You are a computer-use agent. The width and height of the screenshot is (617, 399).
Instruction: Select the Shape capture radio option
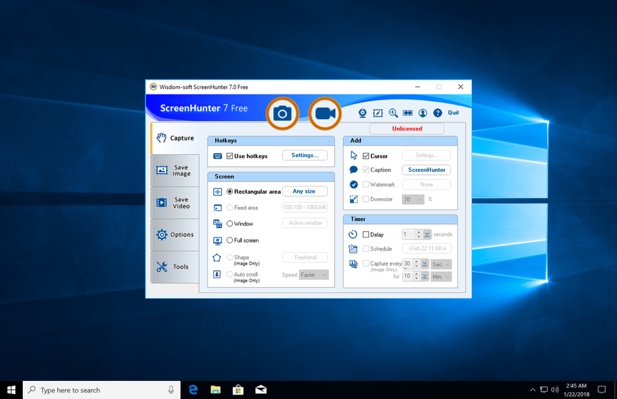tap(230, 257)
